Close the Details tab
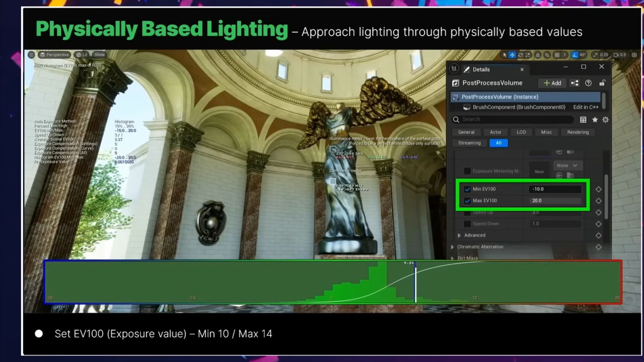The height and width of the screenshot is (362, 644). coord(522,69)
